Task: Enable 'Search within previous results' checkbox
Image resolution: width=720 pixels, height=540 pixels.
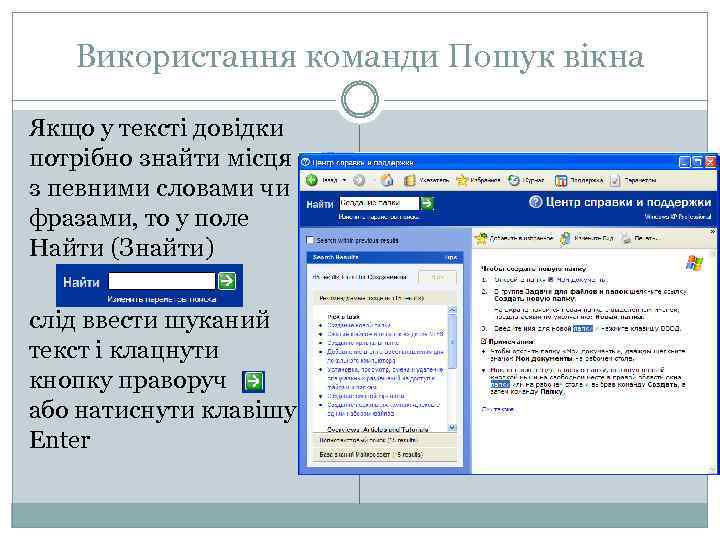Action: click(310, 240)
